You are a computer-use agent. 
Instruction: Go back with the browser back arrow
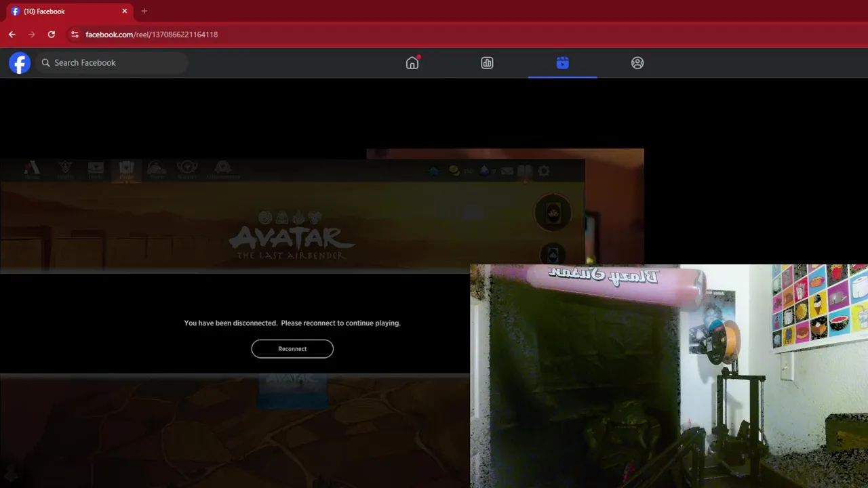pyautogui.click(x=12, y=35)
